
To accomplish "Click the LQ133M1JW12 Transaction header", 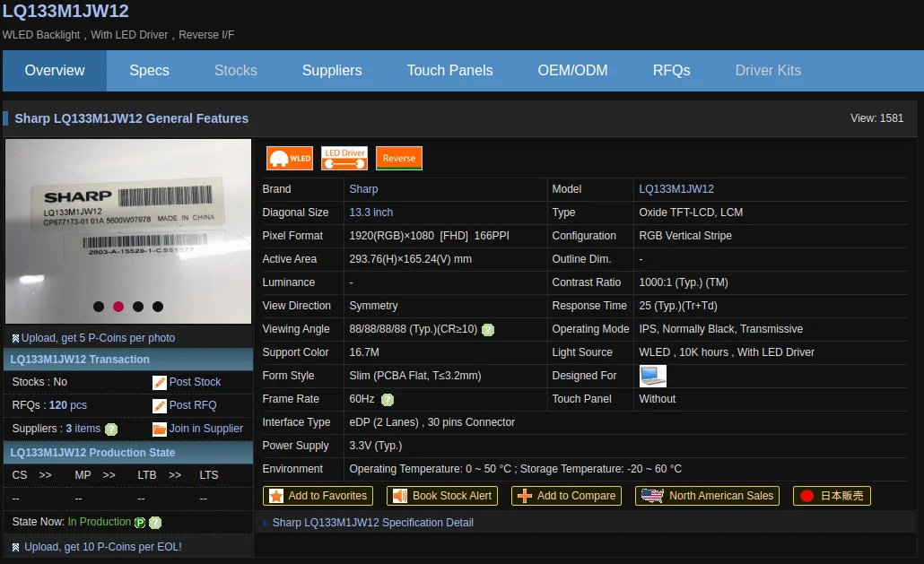I will 128,360.
